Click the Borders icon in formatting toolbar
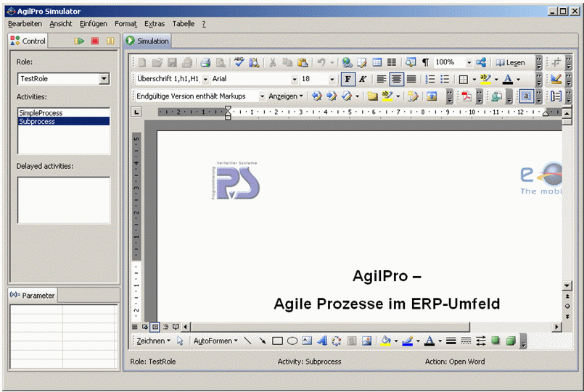Viewport: 584px width, 392px height. click(x=464, y=79)
